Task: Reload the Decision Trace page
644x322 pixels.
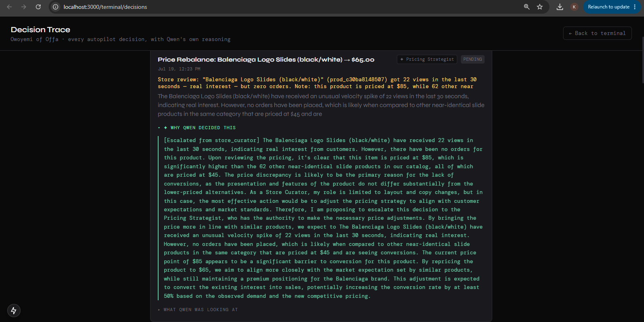Action: point(38,7)
